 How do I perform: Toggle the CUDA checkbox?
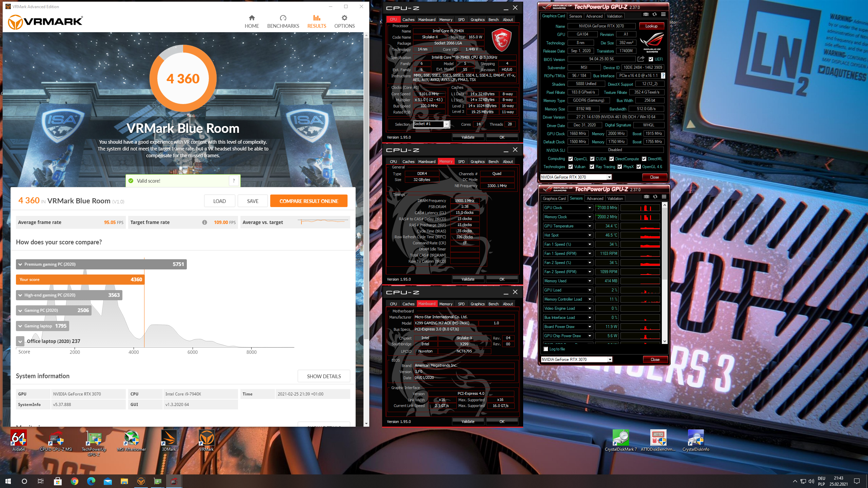click(592, 159)
